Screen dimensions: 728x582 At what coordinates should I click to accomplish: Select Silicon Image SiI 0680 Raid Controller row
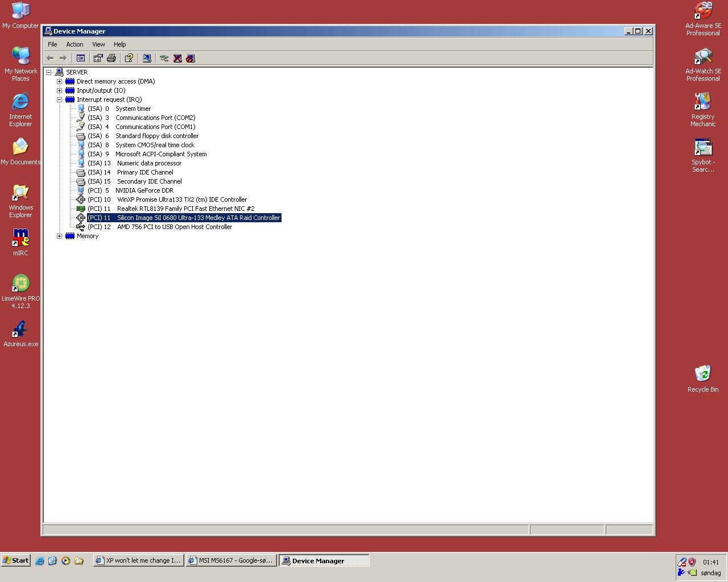pyautogui.click(x=184, y=218)
